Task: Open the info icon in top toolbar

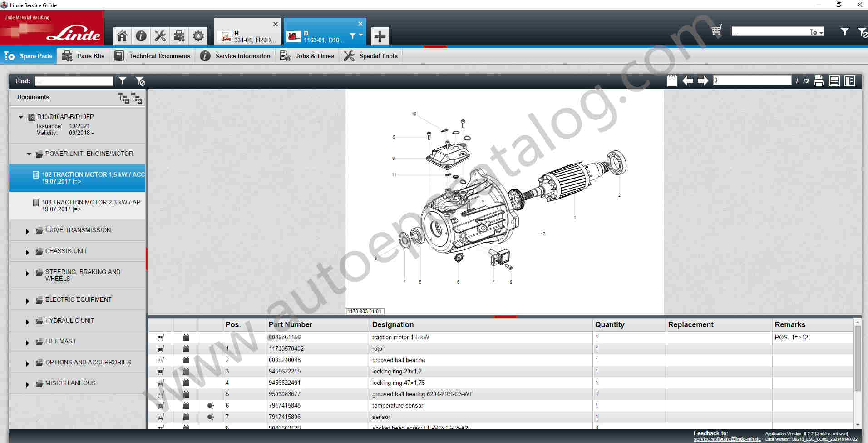Action: coord(141,36)
